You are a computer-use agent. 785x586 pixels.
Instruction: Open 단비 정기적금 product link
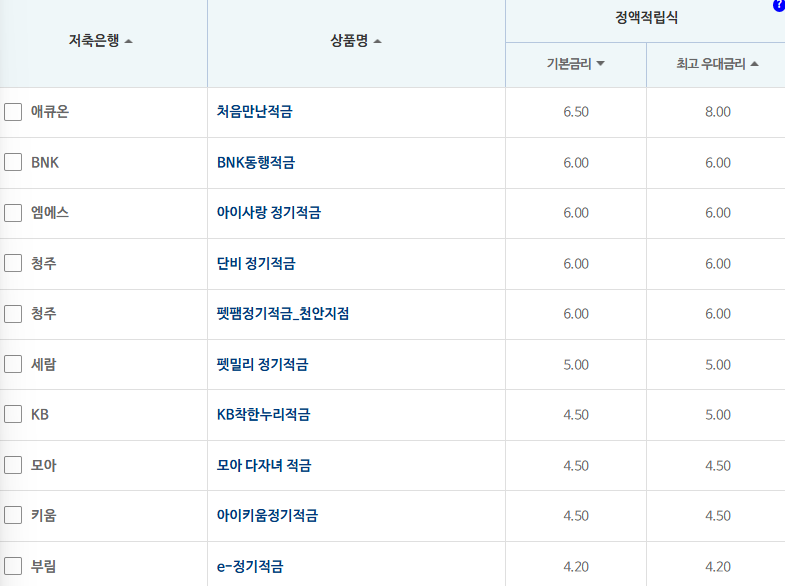256,263
